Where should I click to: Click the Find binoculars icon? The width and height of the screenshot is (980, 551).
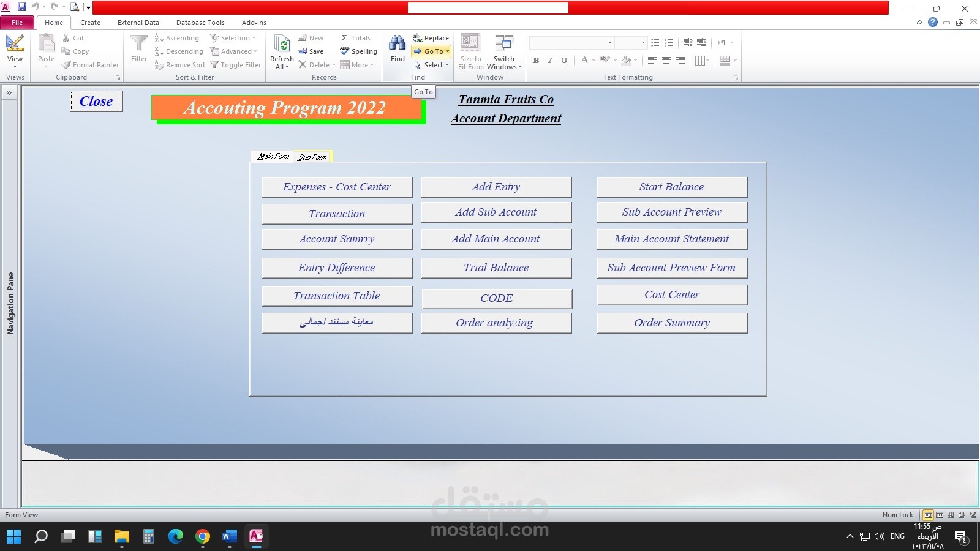(x=398, y=43)
